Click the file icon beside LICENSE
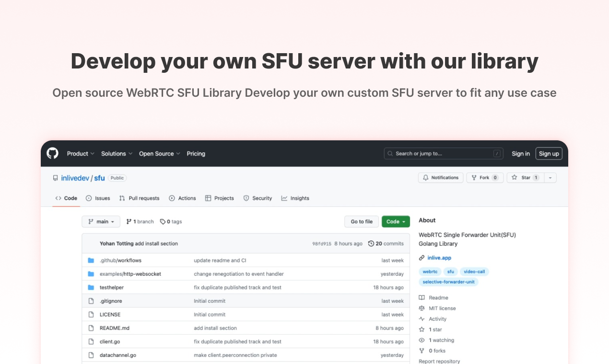 click(91, 315)
